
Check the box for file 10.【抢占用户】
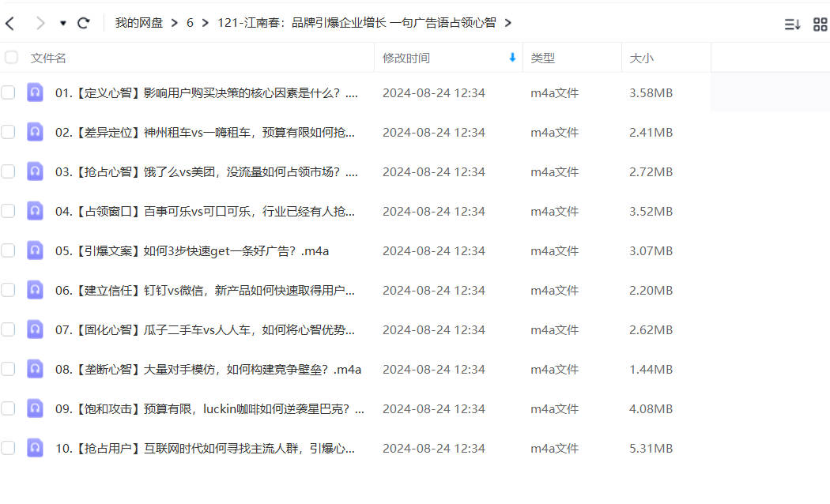tap(8, 448)
